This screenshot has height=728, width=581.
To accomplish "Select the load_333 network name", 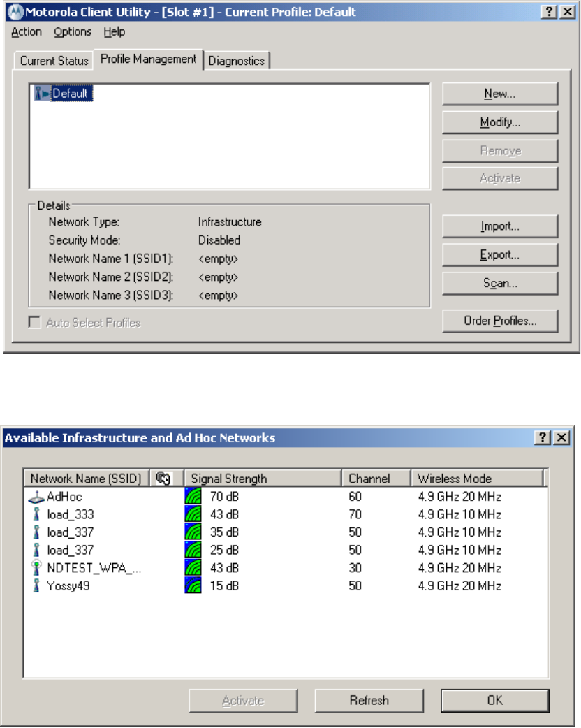I will coord(70,514).
